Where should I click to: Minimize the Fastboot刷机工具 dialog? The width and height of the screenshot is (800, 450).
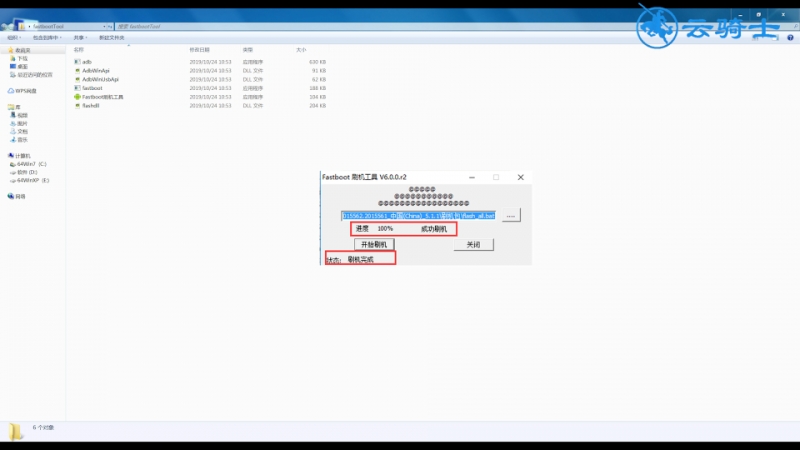[x=472, y=177]
